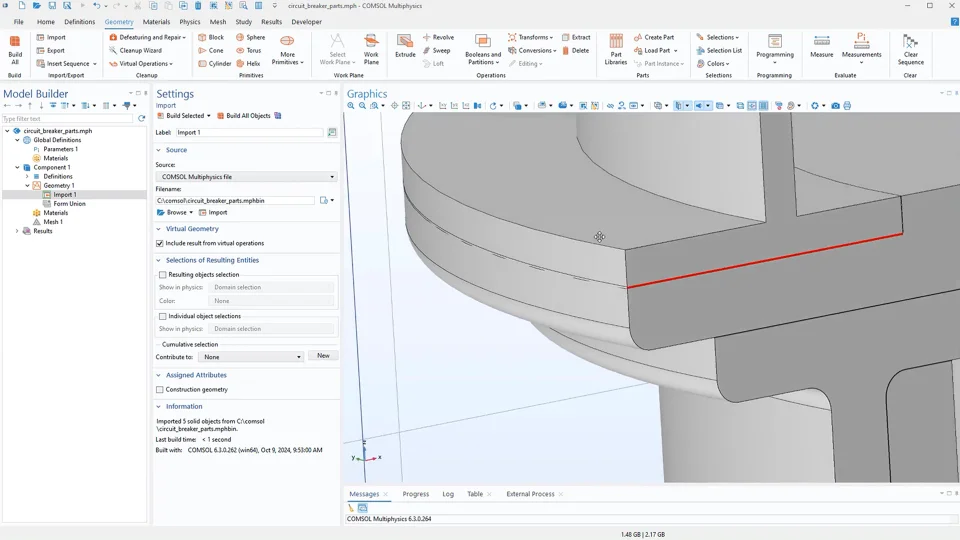
Task: Switch to the Progress tab
Action: tap(415, 494)
